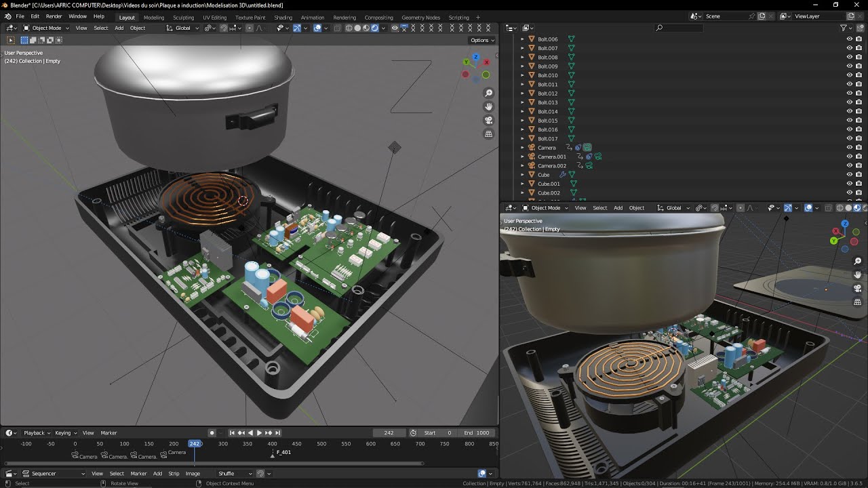The image size is (868, 488).
Task: Hide Bolt.012 in viewport with eye
Action: point(849,93)
